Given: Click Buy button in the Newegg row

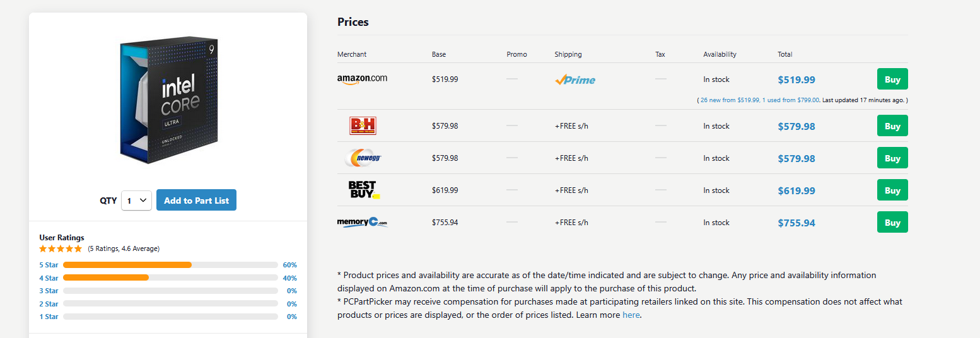Looking at the screenshot, I should tap(892, 158).
